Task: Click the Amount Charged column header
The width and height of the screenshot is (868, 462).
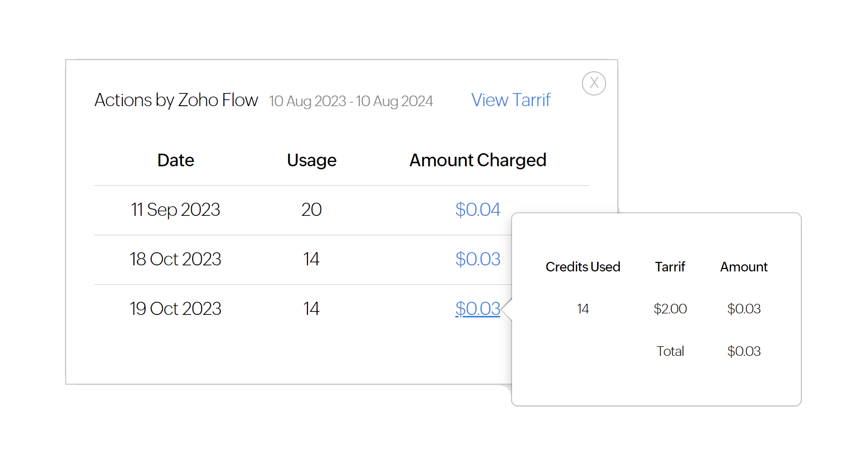Action: coord(477,160)
